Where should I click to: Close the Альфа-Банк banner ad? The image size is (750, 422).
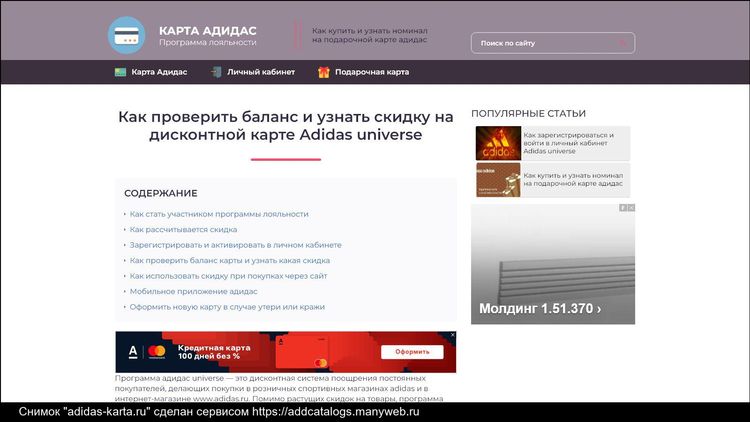pyautogui.click(x=452, y=335)
